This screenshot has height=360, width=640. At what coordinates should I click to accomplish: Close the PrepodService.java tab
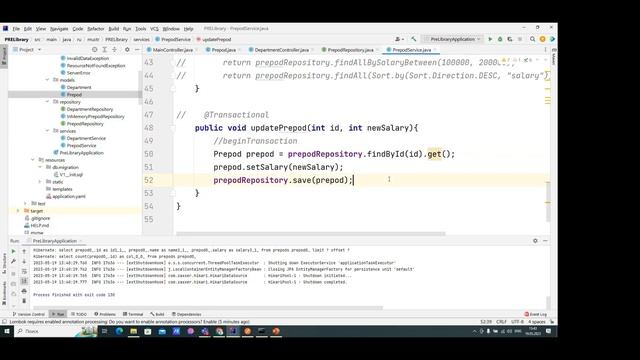435,50
